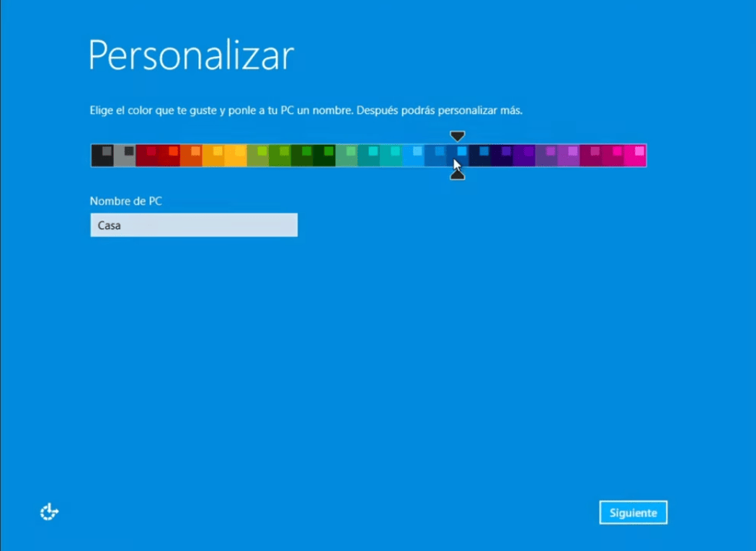Pick the light sky blue swatch
Image resolution: width=756 pixels, height=551 pixels.
point(413,156)
